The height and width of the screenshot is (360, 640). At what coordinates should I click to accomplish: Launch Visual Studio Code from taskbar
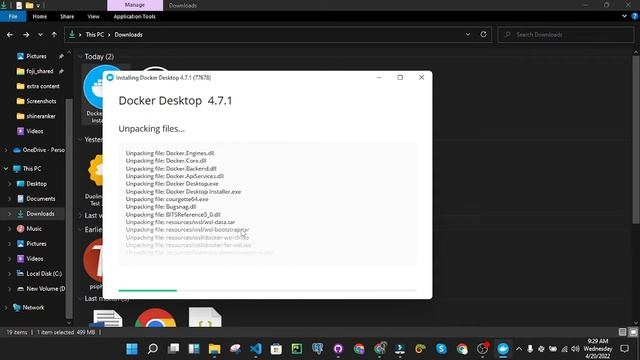pyautogui.click(x=256, y=349)
